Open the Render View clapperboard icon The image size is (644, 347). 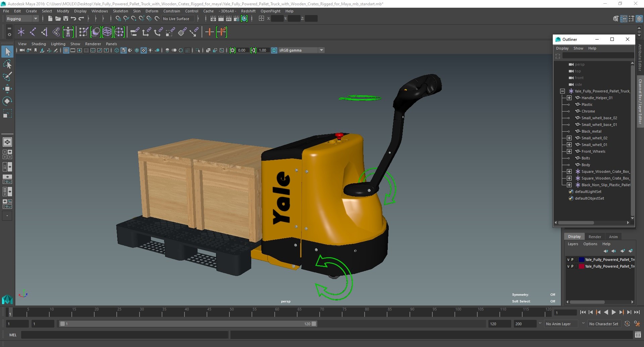[x=213, y=19]
